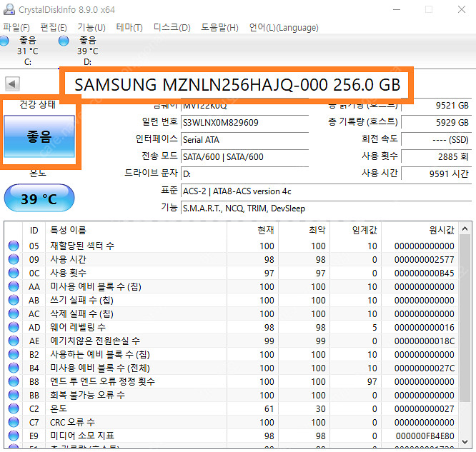Screen dimensions: 476x452
Task: Open the 파일(F) menu
Action: pyautogui.click(x=16, y=28)
